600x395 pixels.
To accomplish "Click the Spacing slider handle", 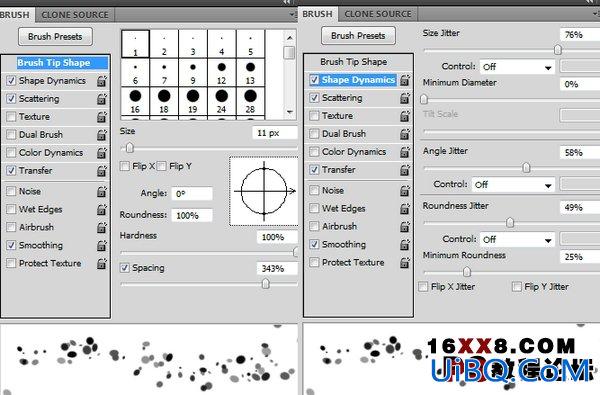I will 266,284.
